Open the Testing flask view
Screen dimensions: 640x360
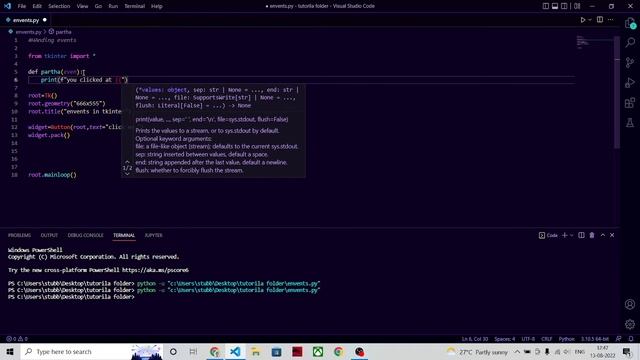click(x=630, y=122)
